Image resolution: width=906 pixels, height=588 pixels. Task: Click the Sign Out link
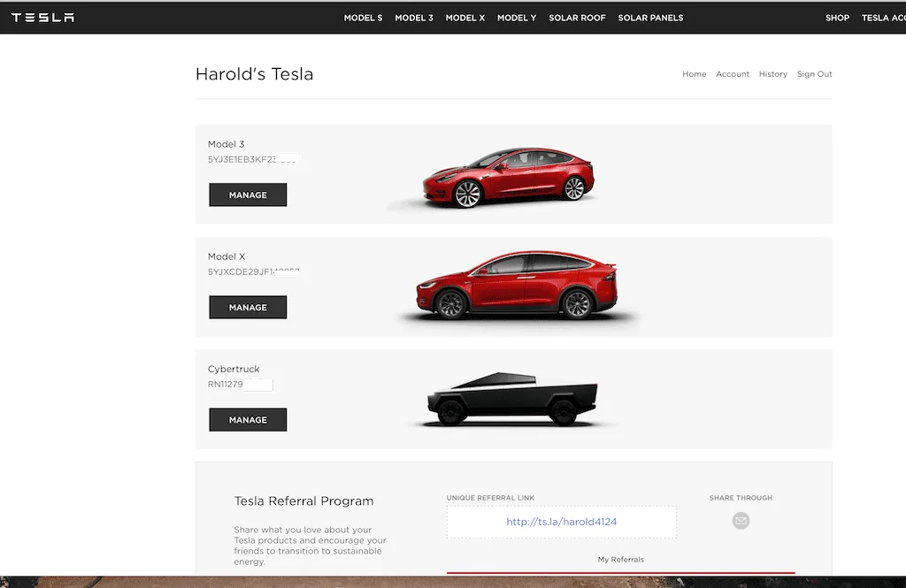pyautogui.click(x=815, y=74)
